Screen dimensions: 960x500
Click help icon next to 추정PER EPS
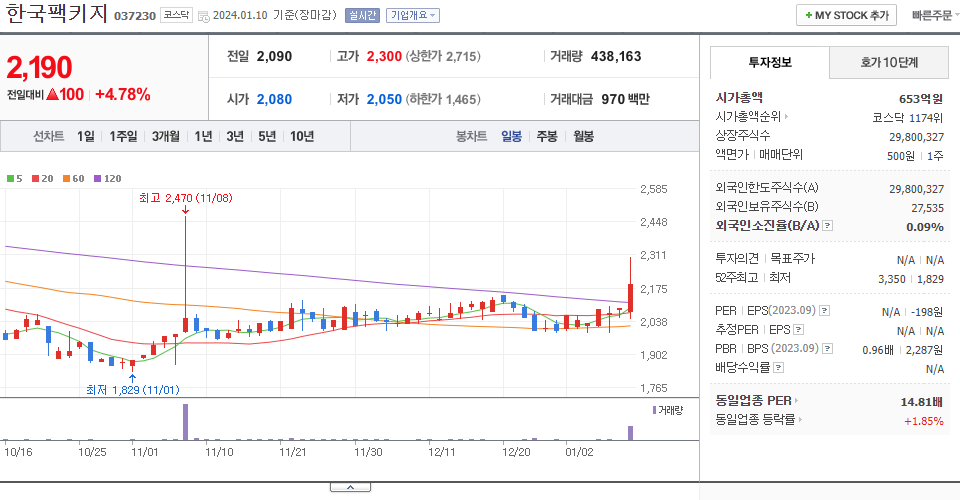coord(798,330)
